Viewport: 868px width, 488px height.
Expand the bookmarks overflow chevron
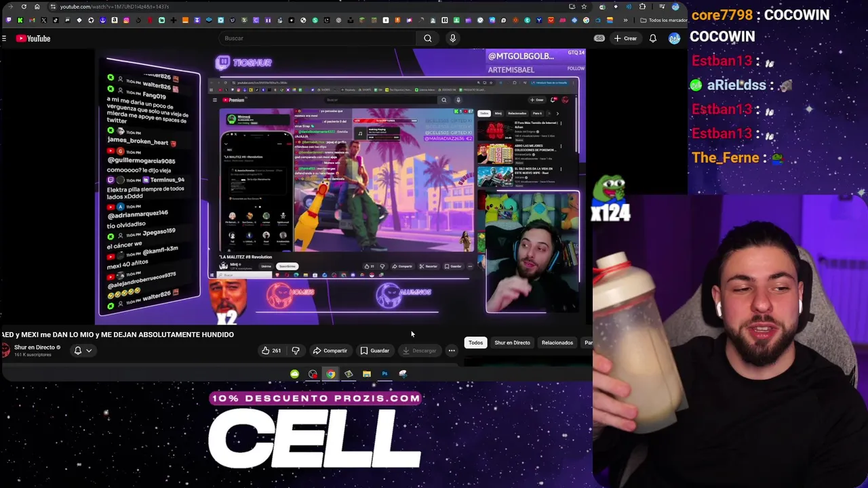tap(625, 20)
